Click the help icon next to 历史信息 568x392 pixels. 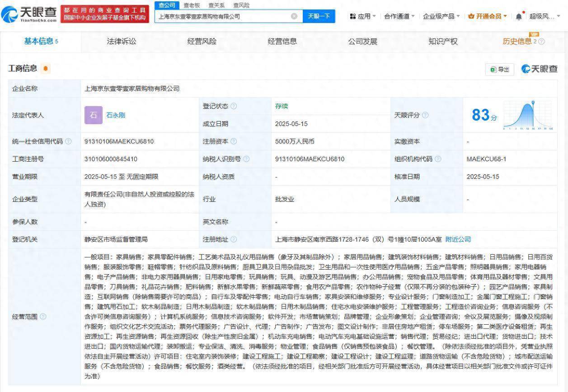pos(541,42)
